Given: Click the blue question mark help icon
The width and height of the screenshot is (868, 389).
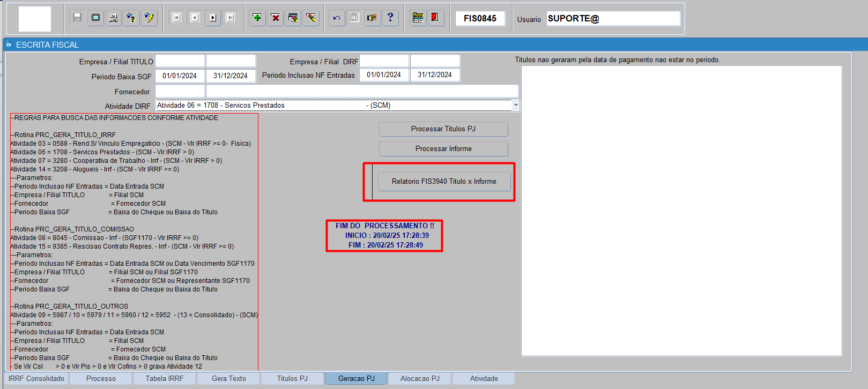Looking at the screenshot, I should click(x=390, y=18).
